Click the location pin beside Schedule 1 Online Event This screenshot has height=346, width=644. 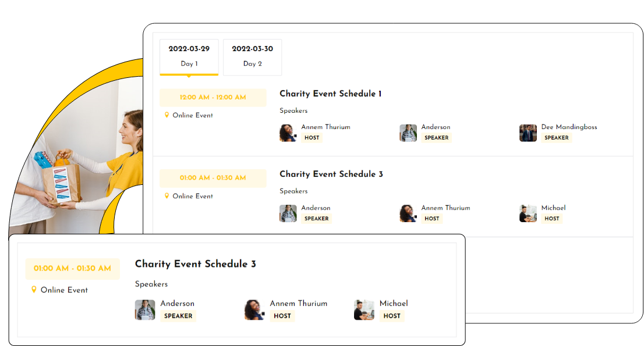pyautogui.click(x=167, y=115)
